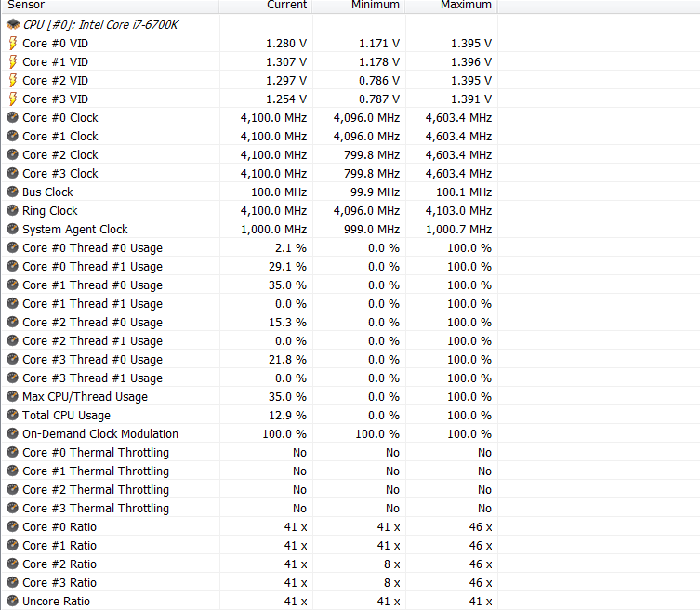The image size is (700, 610).
Task: Click the minimum value 0.786 V
Action: point(379,80)
